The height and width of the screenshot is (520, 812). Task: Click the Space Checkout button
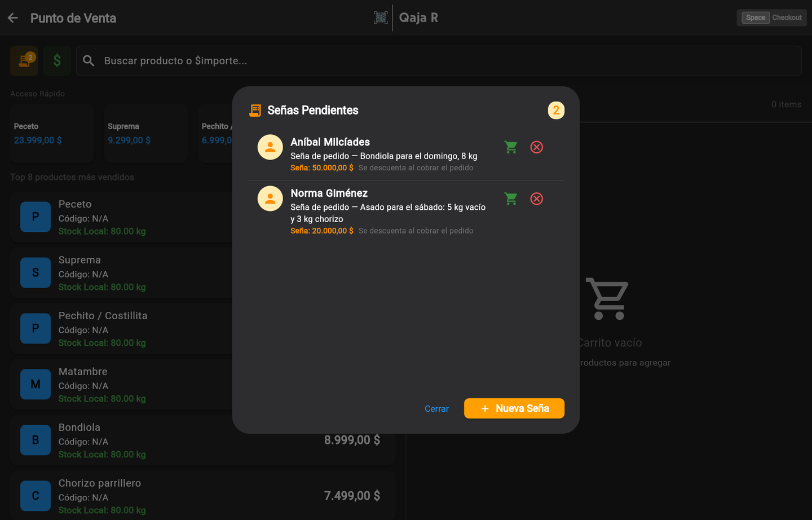point(771,17)
